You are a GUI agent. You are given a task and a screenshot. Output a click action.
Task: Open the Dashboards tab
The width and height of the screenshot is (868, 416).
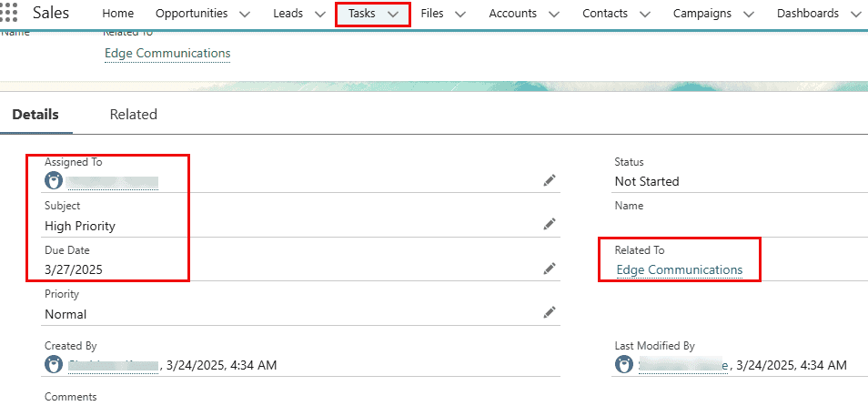808,14
